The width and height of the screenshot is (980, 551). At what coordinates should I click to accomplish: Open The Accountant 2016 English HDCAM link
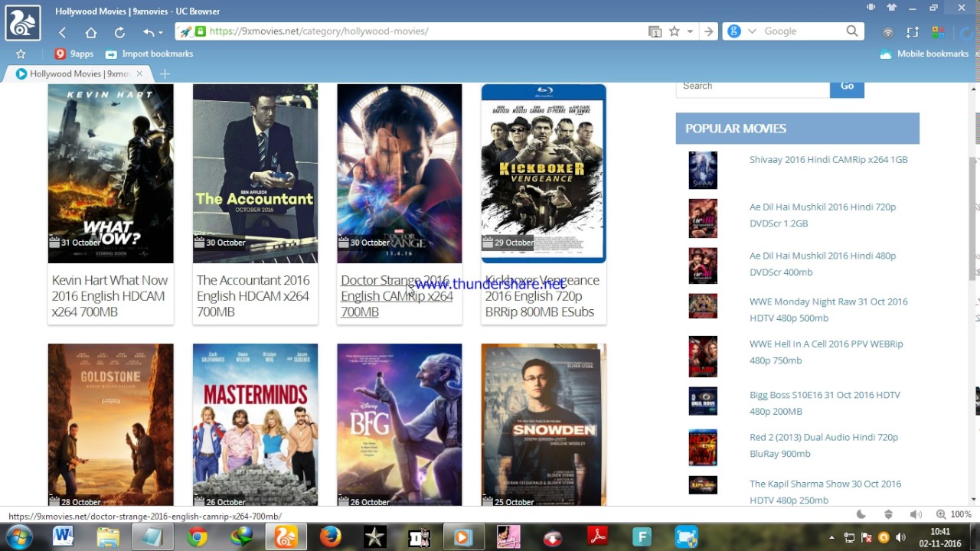253,296
